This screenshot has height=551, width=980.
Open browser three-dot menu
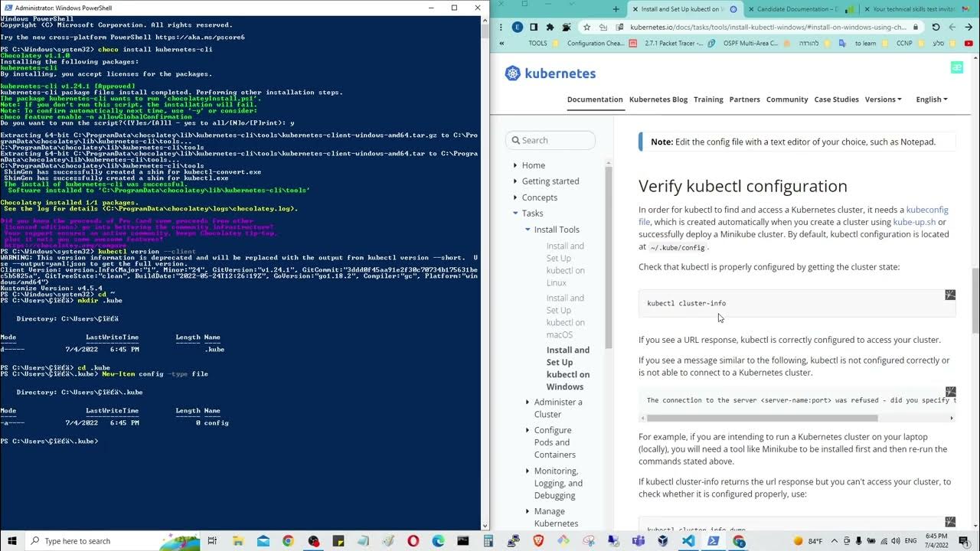click(501, 27)
